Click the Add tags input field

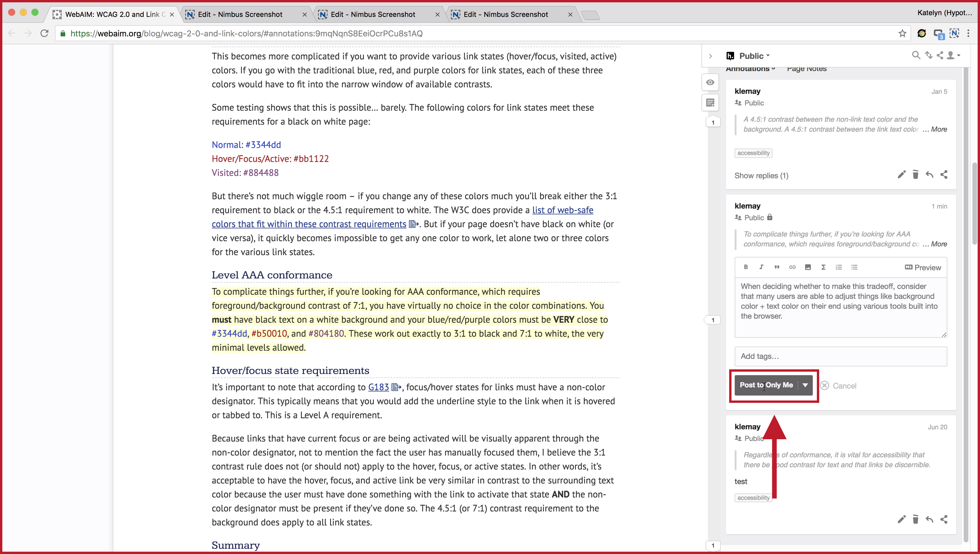point(841,356)
